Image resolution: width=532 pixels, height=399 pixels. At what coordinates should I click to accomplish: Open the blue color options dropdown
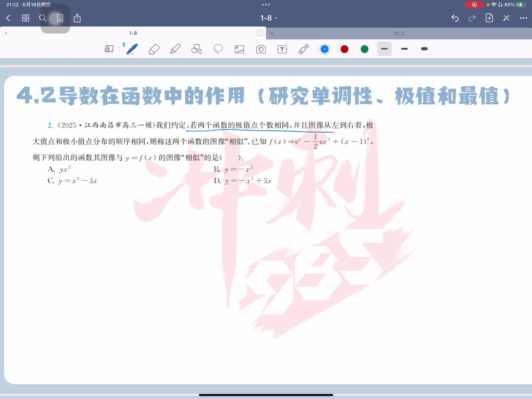(x=324, y=49)
